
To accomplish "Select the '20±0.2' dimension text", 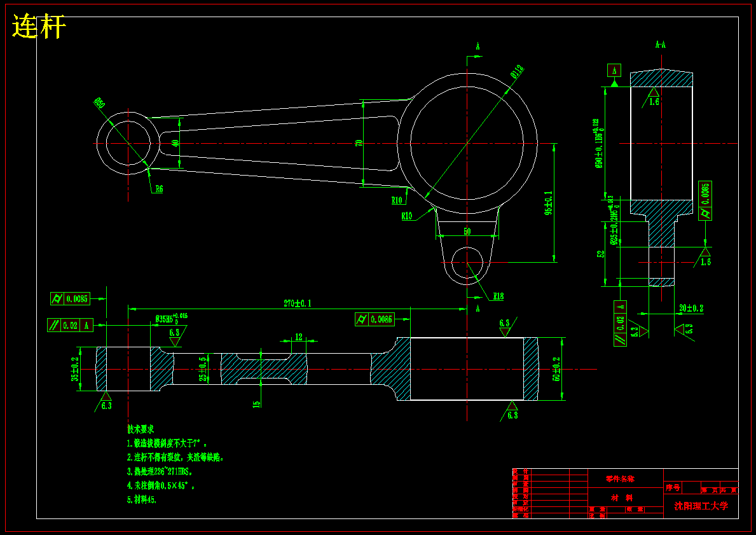I will (x=691, y=309).
